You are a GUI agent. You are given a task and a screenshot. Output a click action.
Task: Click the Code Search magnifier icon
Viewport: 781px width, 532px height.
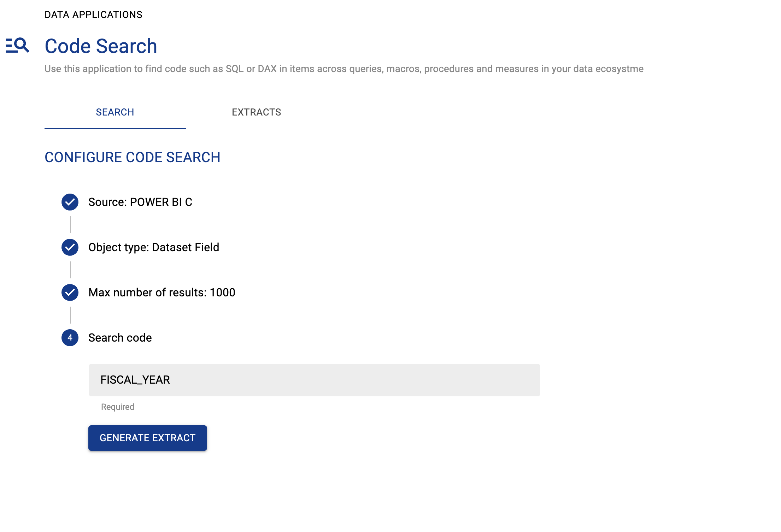pyautogui.click(x=17, y=46)
